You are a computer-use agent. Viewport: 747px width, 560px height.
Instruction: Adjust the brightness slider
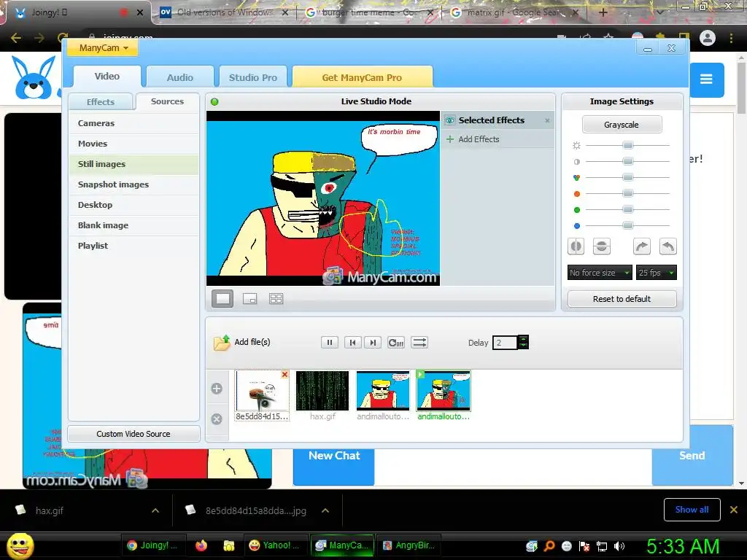click(628, 145)
